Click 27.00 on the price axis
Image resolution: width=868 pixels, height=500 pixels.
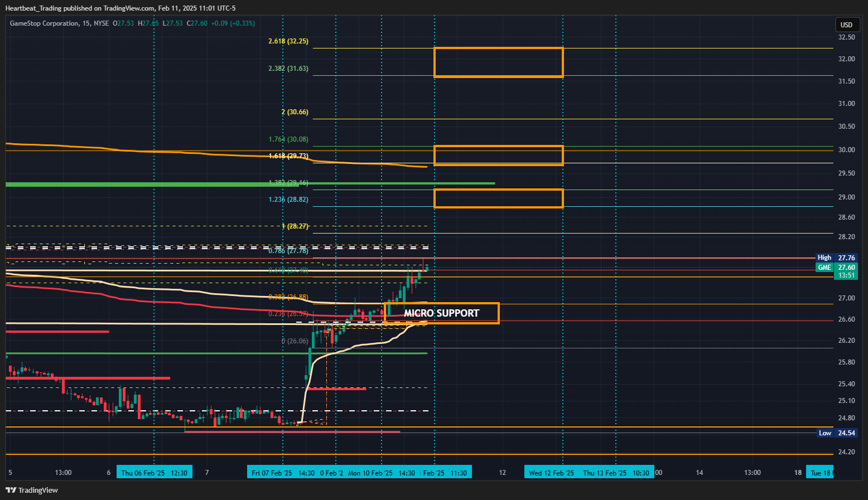[846, 298]
